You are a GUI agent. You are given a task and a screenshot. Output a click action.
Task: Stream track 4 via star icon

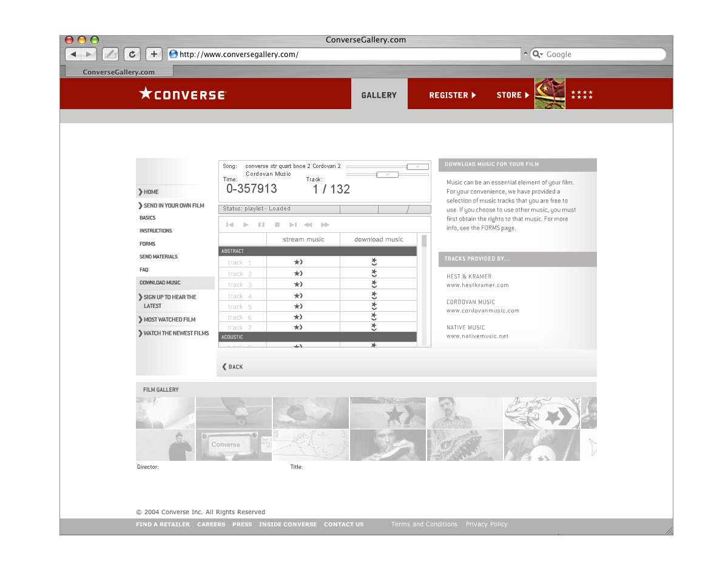click(298, 296)
